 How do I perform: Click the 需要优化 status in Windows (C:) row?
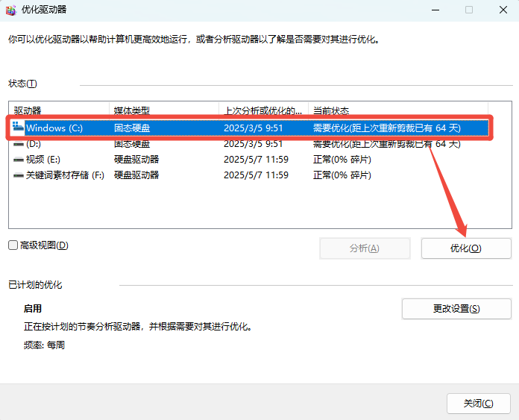386,128
